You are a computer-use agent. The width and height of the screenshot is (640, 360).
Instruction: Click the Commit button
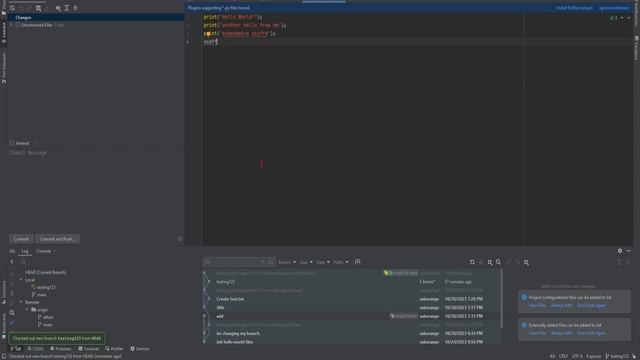(x=21, y=239)
